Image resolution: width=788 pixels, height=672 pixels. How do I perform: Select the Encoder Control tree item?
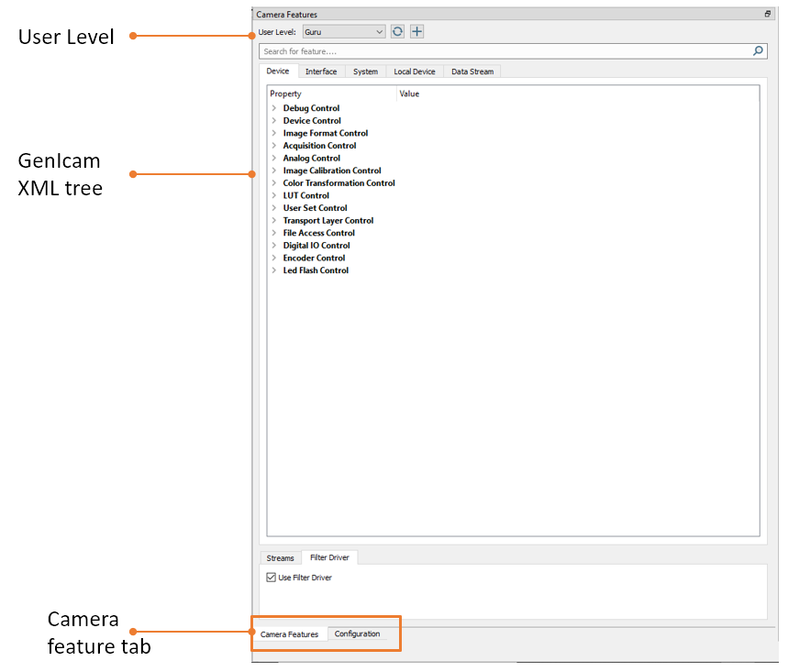coord(314,258)
